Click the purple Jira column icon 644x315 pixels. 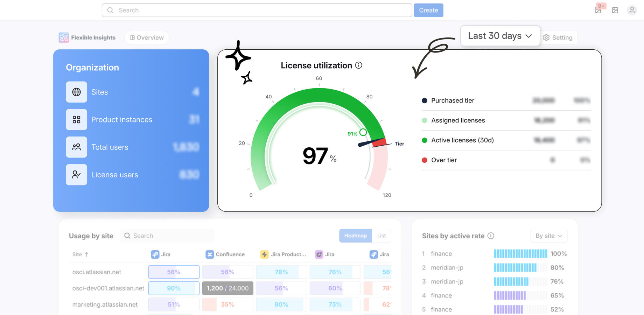[x=319, y=254]
